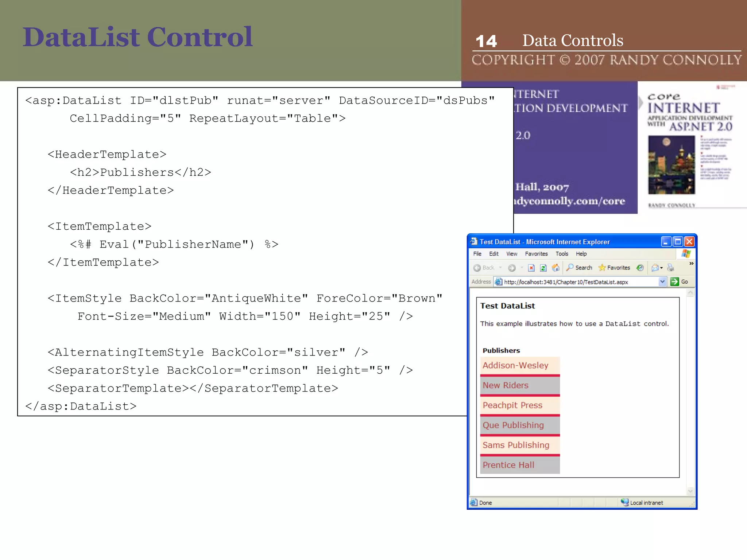Image resolution: width=747 pixels, height=560 pixels.
Task: Close the Test DataList browser window
Action: [x=689, y=241]
